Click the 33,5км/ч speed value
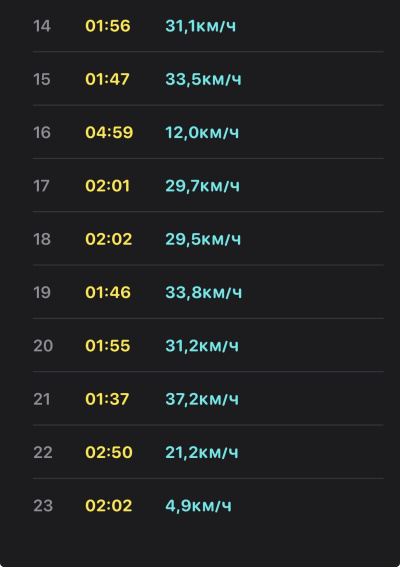 click(x=203, y=79)
